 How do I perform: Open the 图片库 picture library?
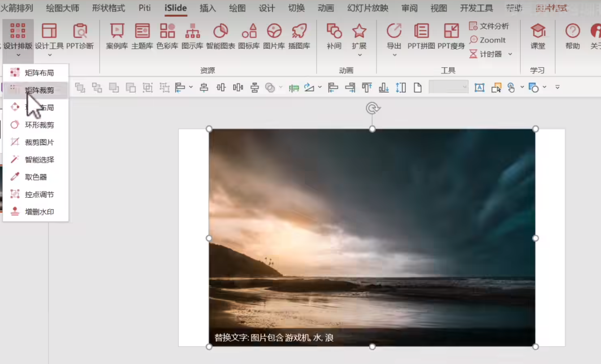274,37
